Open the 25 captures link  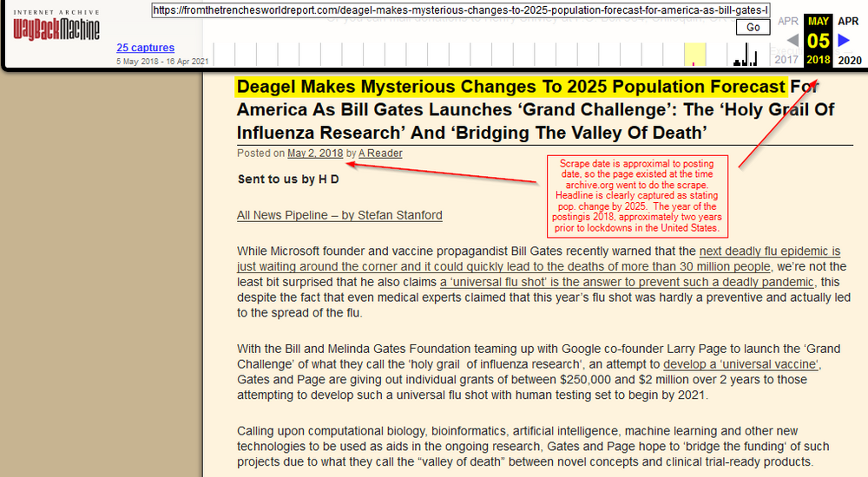click(x=146, y=48)
